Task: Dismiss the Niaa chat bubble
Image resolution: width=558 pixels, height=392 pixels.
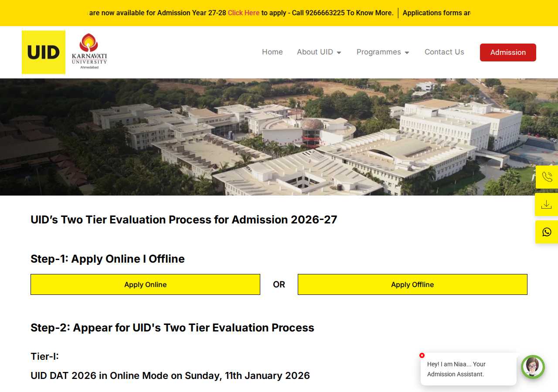Action: pyautogui.click(x=422, y=355)
